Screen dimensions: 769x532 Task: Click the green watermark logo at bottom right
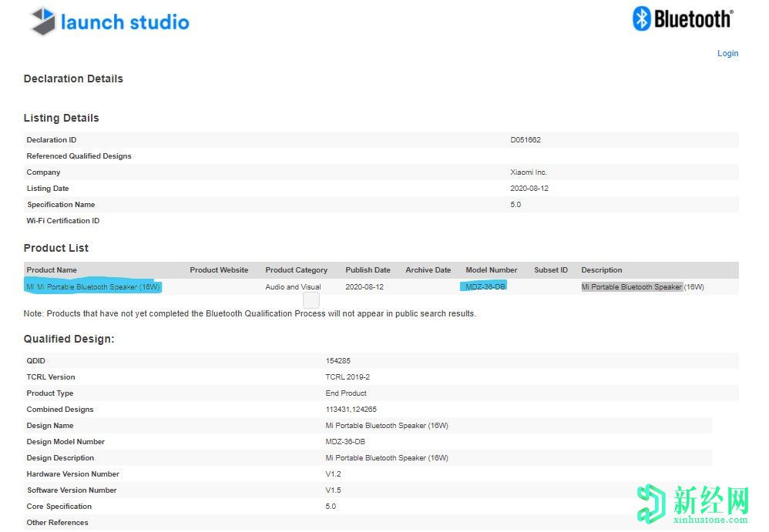tap(692, 506)
